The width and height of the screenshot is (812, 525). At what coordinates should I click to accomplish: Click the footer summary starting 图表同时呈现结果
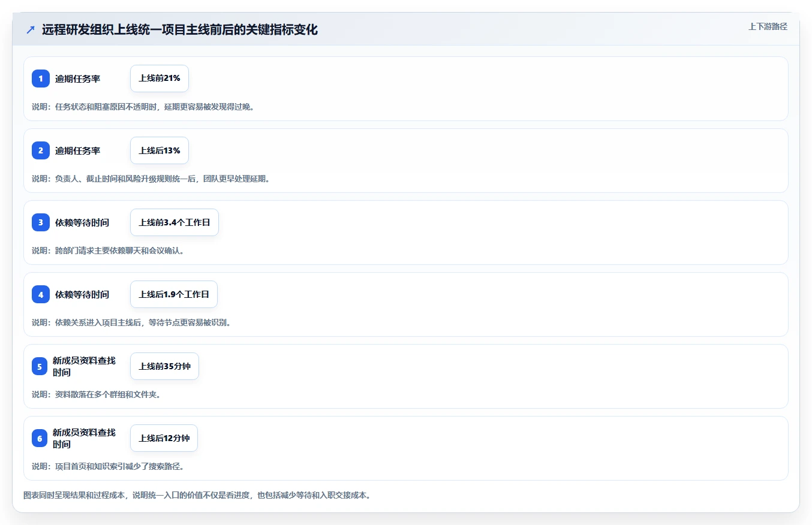coord(197,496)
